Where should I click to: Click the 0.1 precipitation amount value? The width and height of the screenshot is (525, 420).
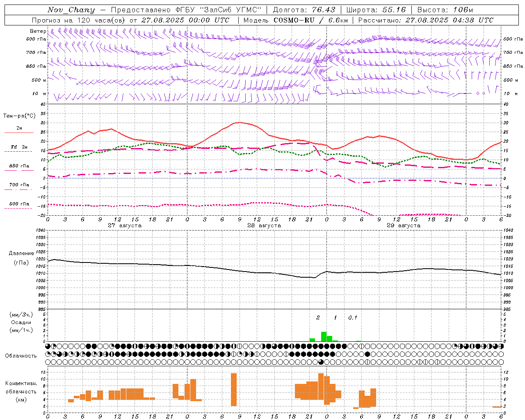coord(353,318)
